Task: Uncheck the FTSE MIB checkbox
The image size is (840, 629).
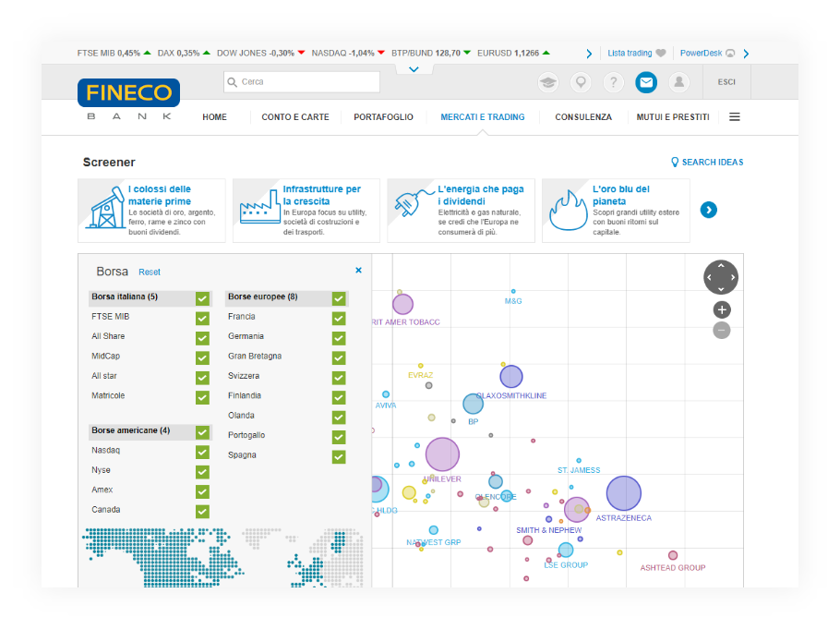Action: [x=202, y=319]
